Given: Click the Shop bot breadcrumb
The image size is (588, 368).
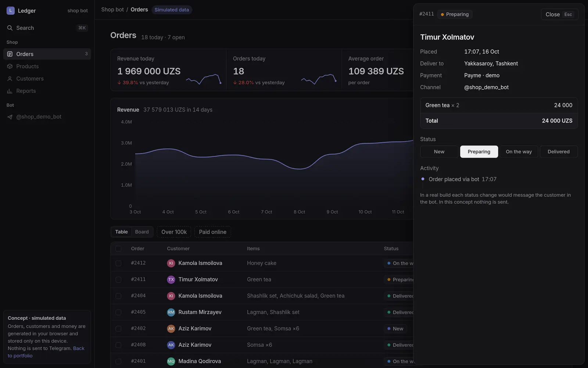Looking at the screenshot, I should [x=112, y=10].
